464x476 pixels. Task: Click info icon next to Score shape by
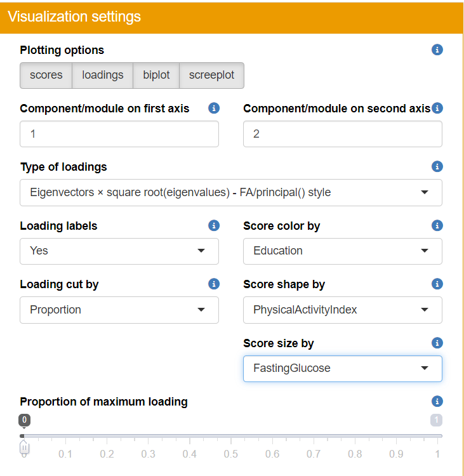point(437,284)
